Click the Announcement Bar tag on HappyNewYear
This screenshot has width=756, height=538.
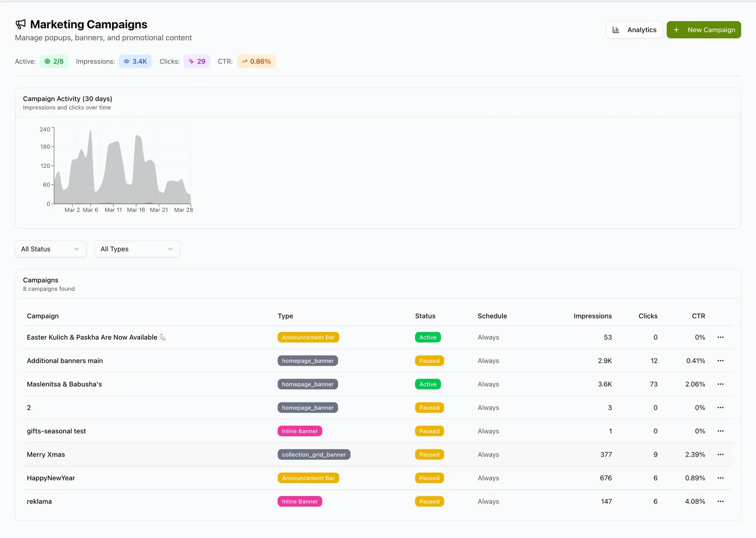[308, 478]
